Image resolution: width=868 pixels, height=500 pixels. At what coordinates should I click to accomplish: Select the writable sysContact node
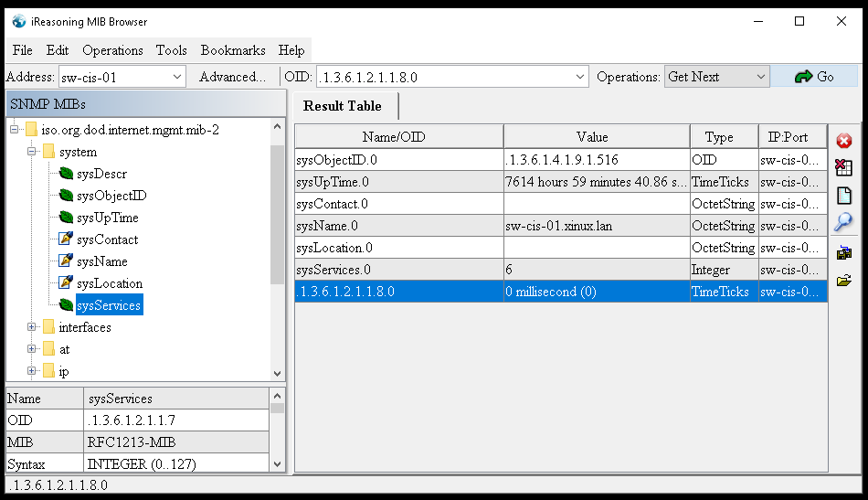(107, 239)
